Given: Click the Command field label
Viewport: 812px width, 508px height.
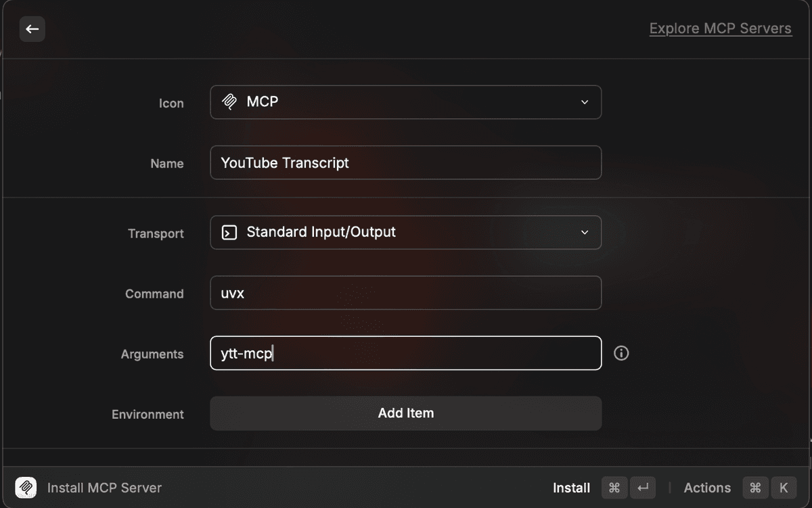Looking at the screenshot, I should (154, 294).
